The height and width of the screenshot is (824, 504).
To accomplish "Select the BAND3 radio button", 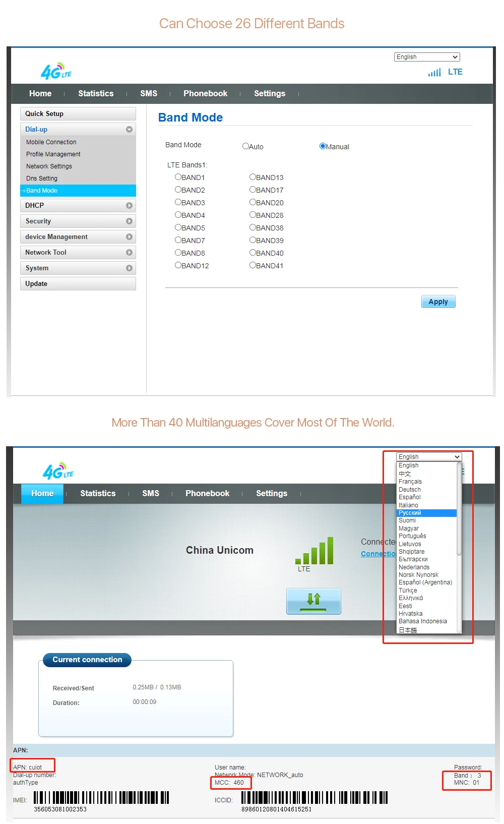I will (178, 202).
